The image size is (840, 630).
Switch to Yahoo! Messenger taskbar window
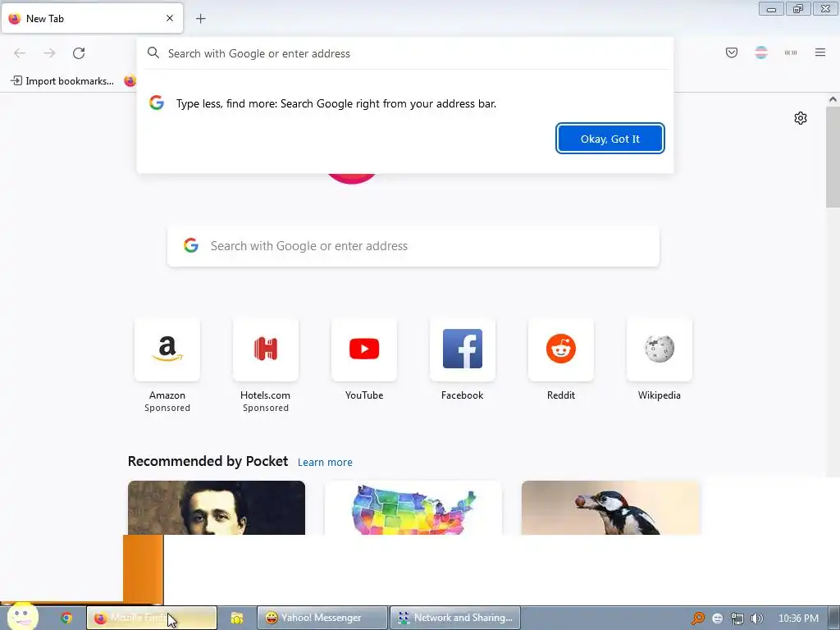[322, 618]
